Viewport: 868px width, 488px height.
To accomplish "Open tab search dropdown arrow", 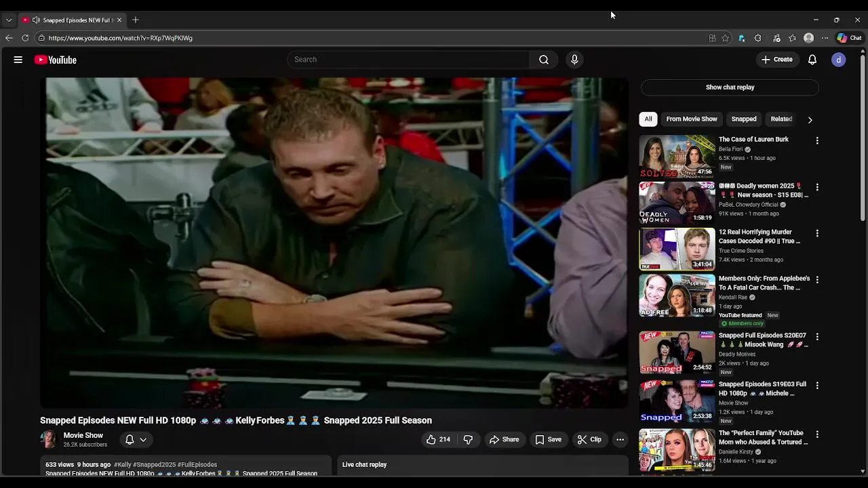I will [9, 20].
